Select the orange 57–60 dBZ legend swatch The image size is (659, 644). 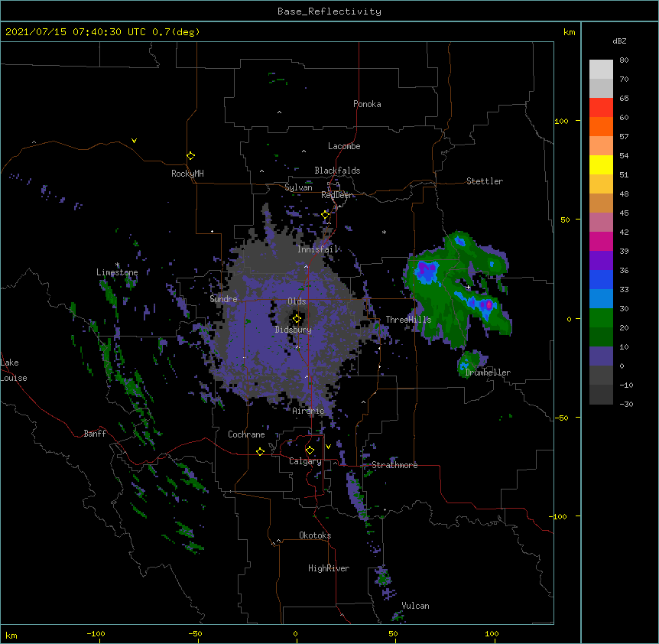click(x=601, y=126)
